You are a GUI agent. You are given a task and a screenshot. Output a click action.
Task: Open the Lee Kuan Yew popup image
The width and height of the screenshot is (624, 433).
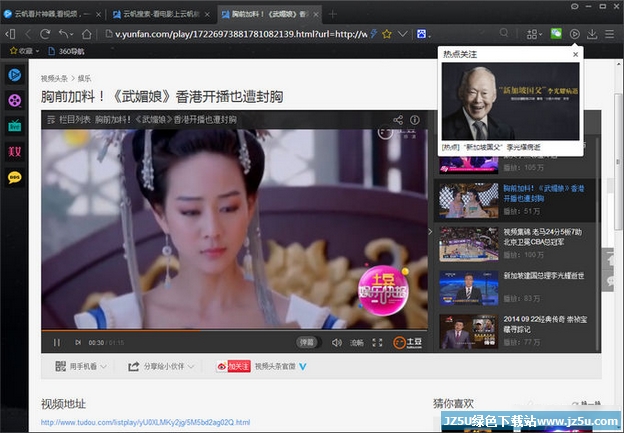point(511,101)
